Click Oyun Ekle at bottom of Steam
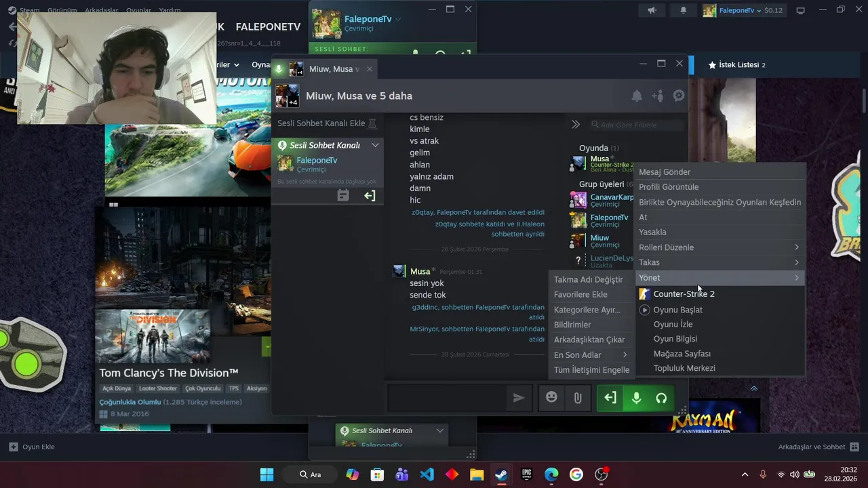 tap(31, 447)
